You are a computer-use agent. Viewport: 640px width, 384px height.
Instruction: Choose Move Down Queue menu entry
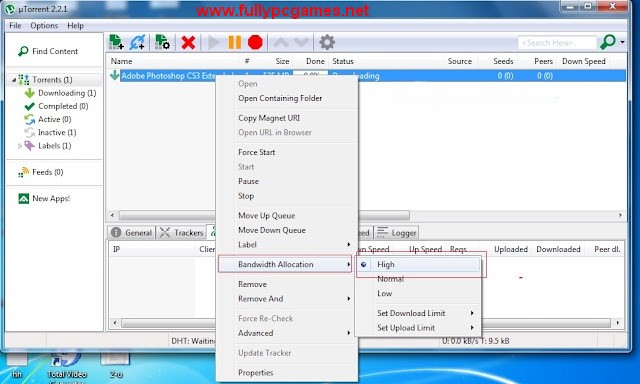272,230
